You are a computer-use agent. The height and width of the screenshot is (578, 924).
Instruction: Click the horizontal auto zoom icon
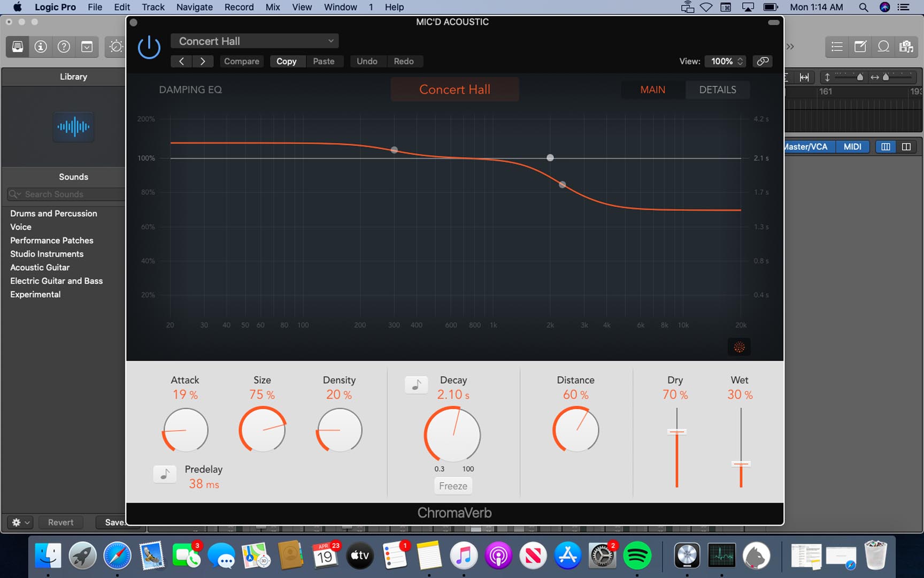tap(804, 77)
